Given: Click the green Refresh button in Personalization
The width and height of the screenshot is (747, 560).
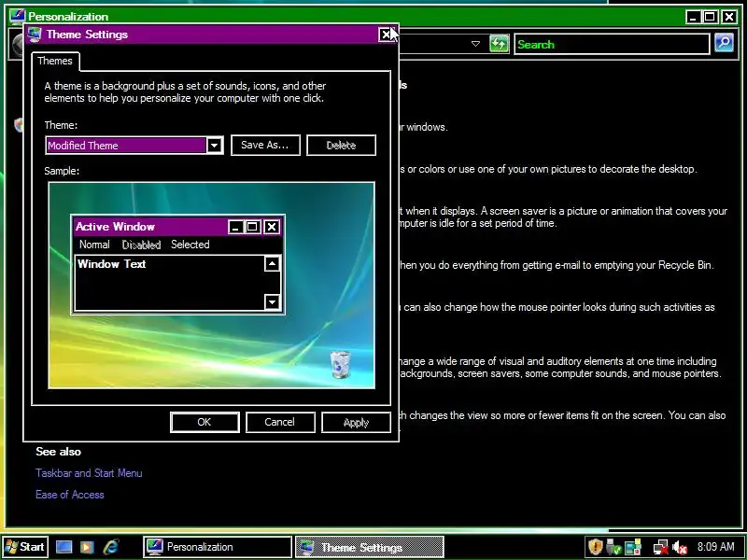Looking at the screenshot, I should [x=499, y=44].
